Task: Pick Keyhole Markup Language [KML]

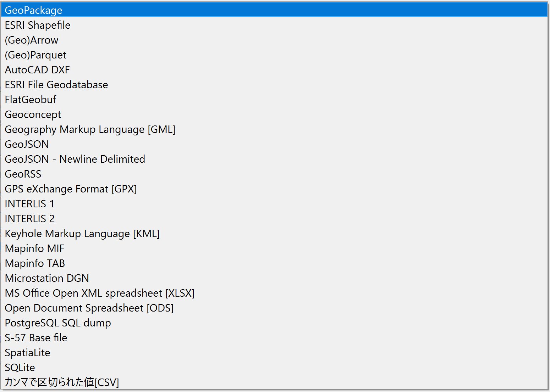Action: coord(274,233)
